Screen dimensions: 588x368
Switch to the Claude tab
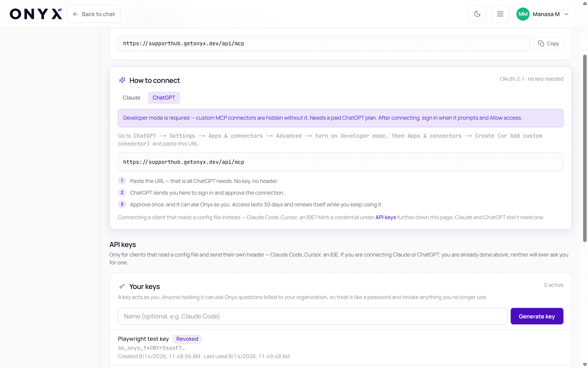[131, 98]
